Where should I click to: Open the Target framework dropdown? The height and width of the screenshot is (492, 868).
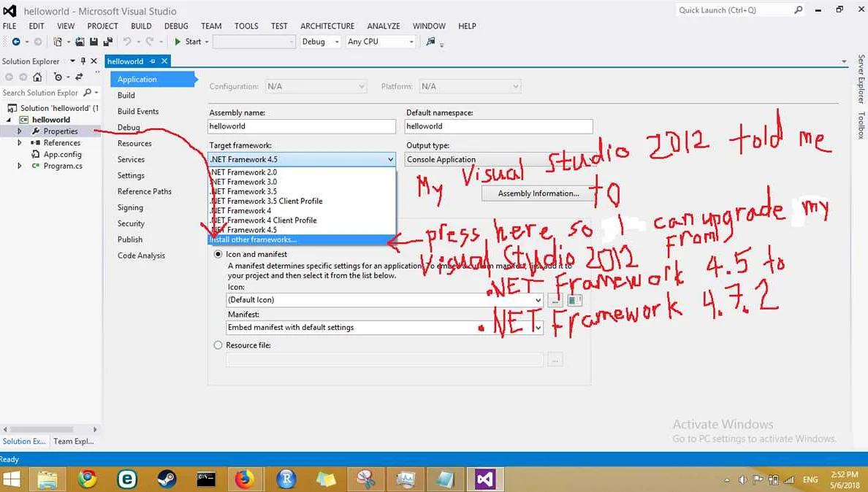coord(302,159)
